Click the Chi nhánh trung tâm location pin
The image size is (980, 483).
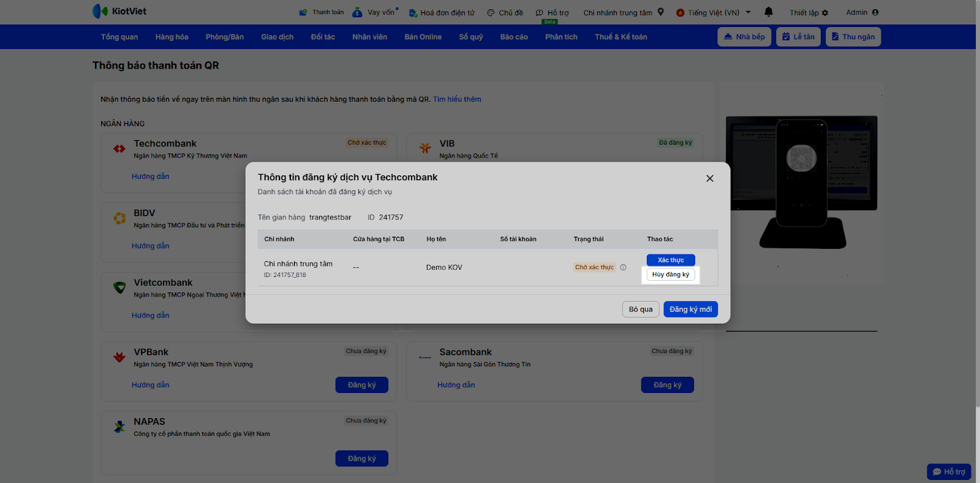click(x=661, y=12)
